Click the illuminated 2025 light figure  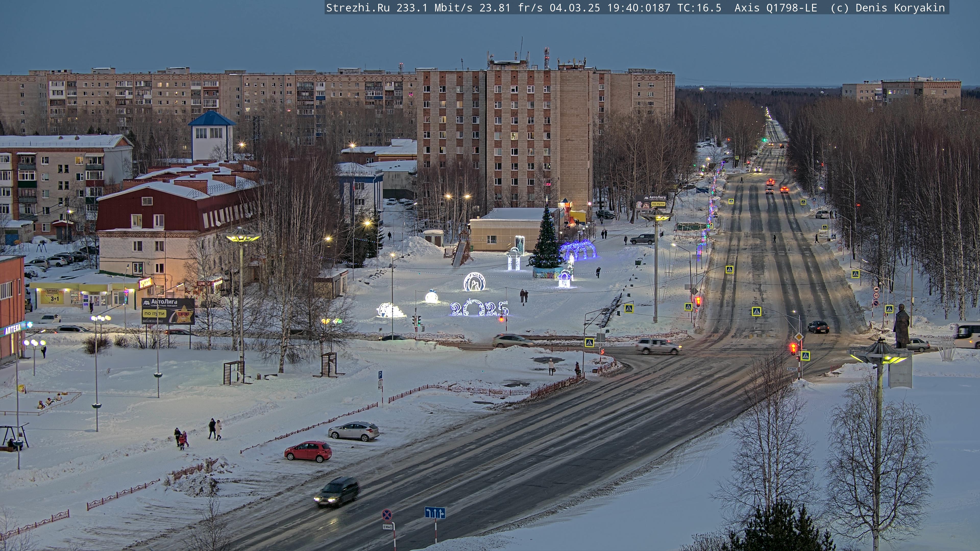pyautogui.click(x=479, y=308)
